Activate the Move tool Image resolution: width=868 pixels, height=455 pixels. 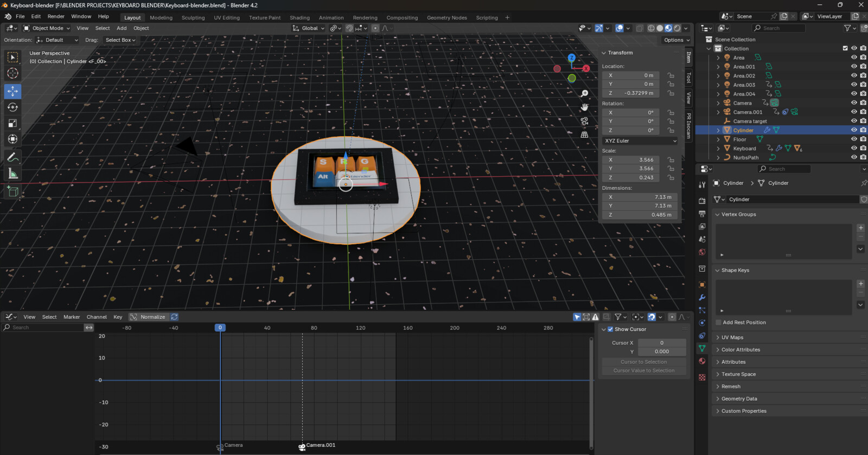[x=12, y=91]
